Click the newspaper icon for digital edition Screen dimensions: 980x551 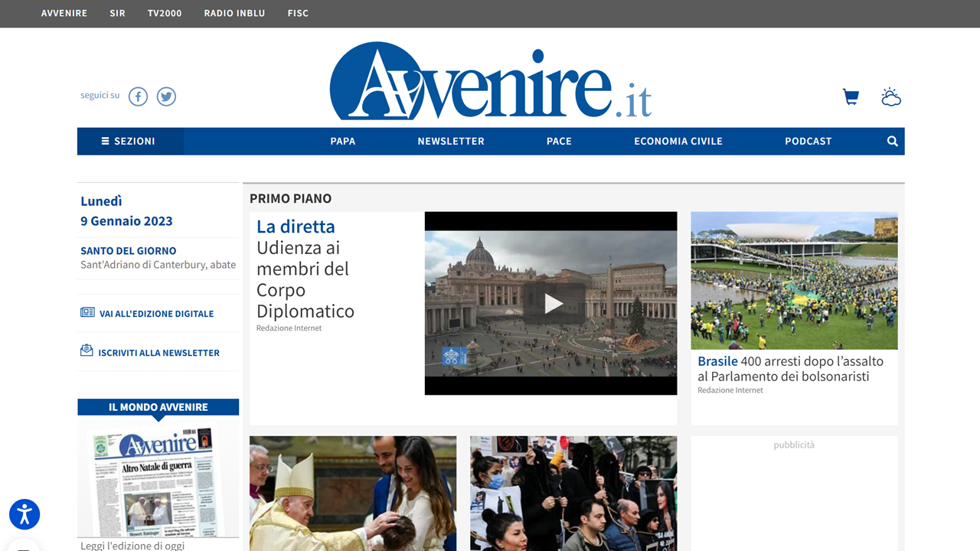[x=87, y=313]
